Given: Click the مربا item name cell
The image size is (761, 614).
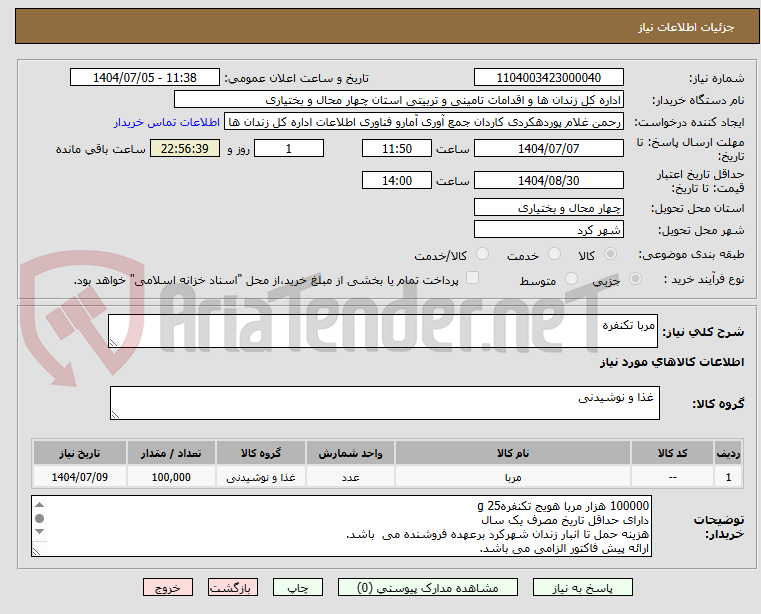Looking at the screenshot, I should coord(513,477).
